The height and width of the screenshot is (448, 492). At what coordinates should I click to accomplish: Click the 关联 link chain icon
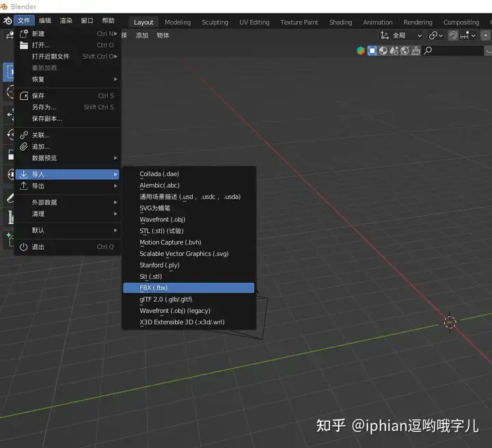24,135
